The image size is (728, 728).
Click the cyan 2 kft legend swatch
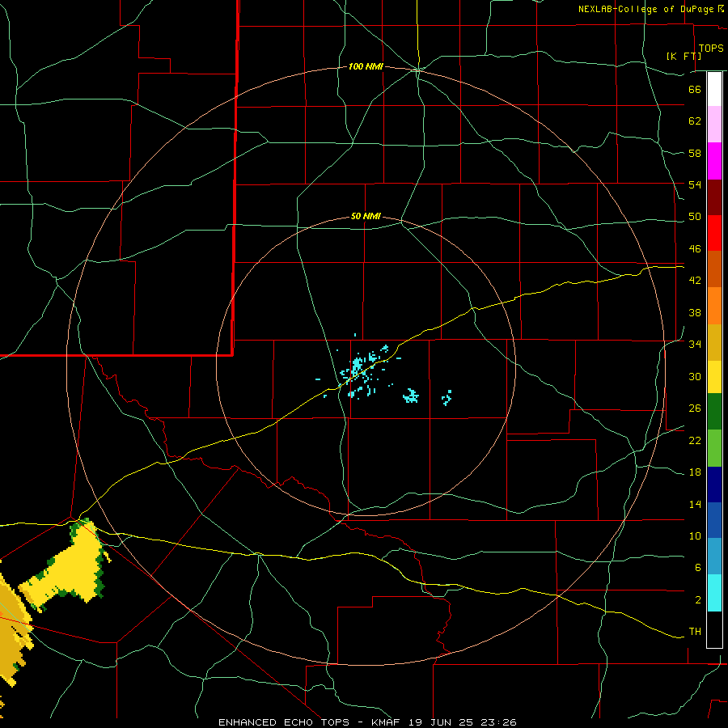pos(714,593)
